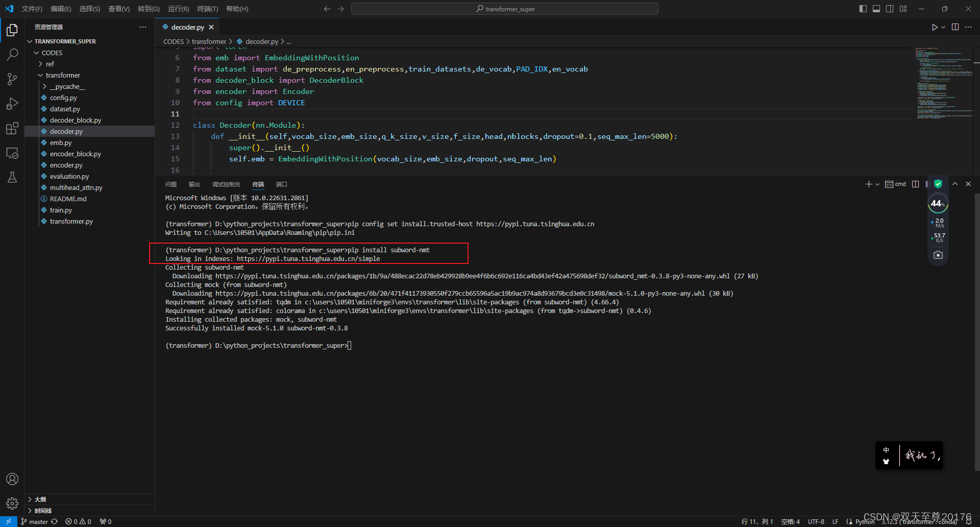The width and height of the screenshot is (980, 527).
Task: Open the 终端(T) menu
Action: pos(207,9)
